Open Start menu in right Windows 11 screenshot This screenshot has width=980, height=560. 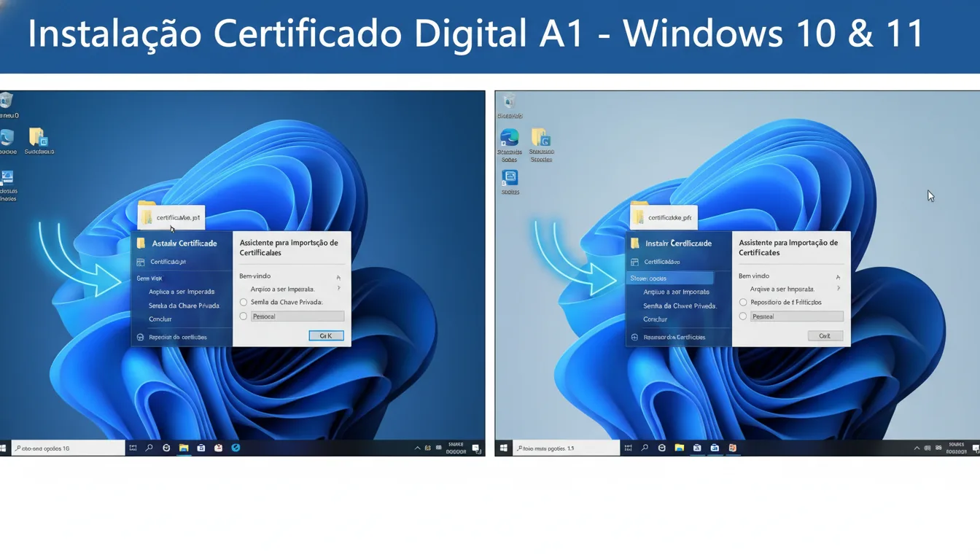(x=503, y=448)
